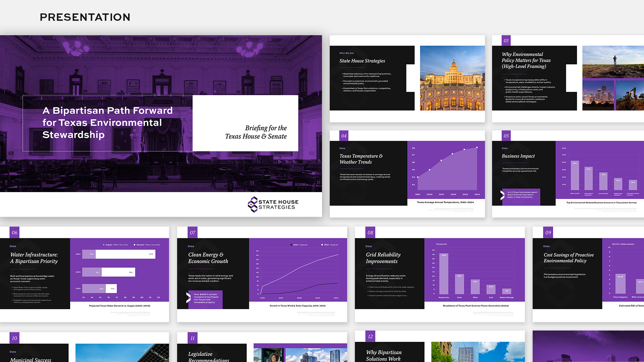Click the white arrow callout on slide 07
This screenshot has height=362, width=644.
(188, 298)
